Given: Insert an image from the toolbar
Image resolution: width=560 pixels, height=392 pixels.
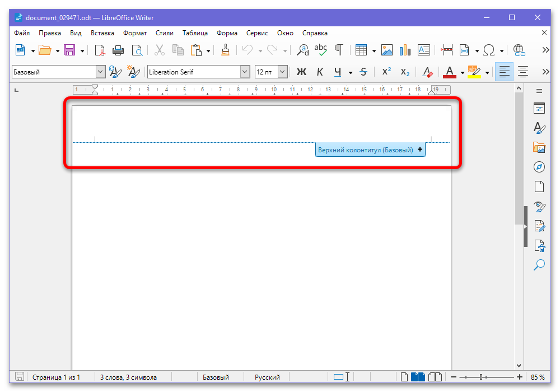Looking at the screenshot, I should (x=387, y=50).
